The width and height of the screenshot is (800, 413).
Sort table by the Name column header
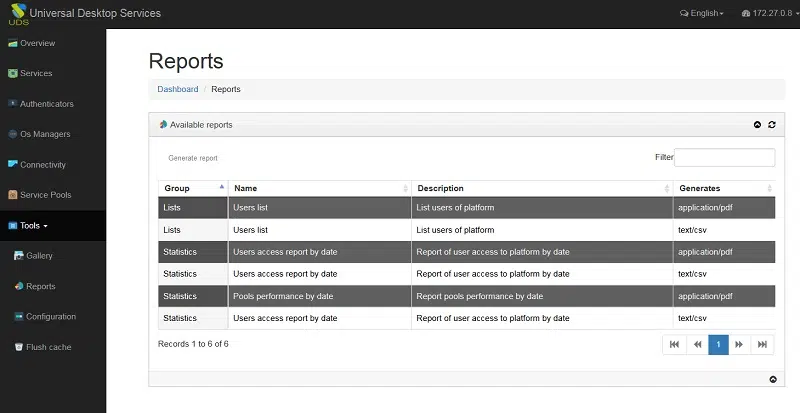coord(320,188)
